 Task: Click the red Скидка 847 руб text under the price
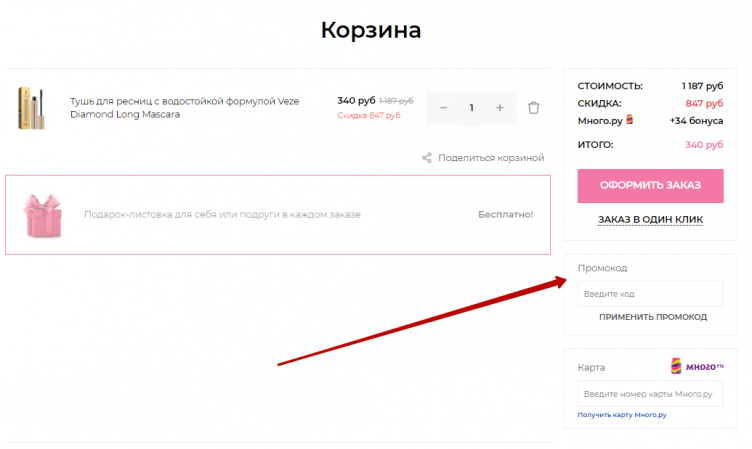368,116
